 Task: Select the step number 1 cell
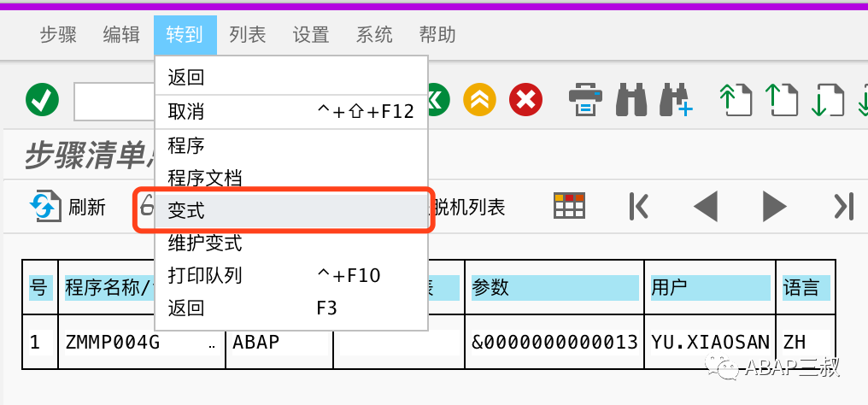40,343
